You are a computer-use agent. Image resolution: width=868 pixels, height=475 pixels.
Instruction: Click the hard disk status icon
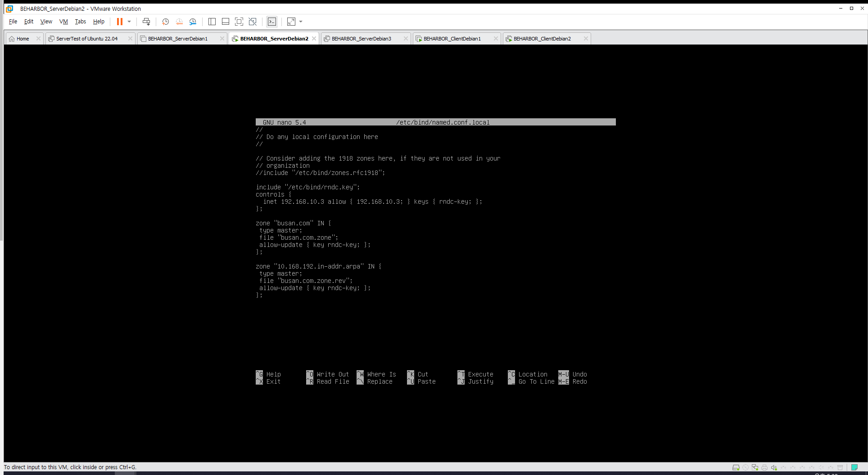(736, 467)
